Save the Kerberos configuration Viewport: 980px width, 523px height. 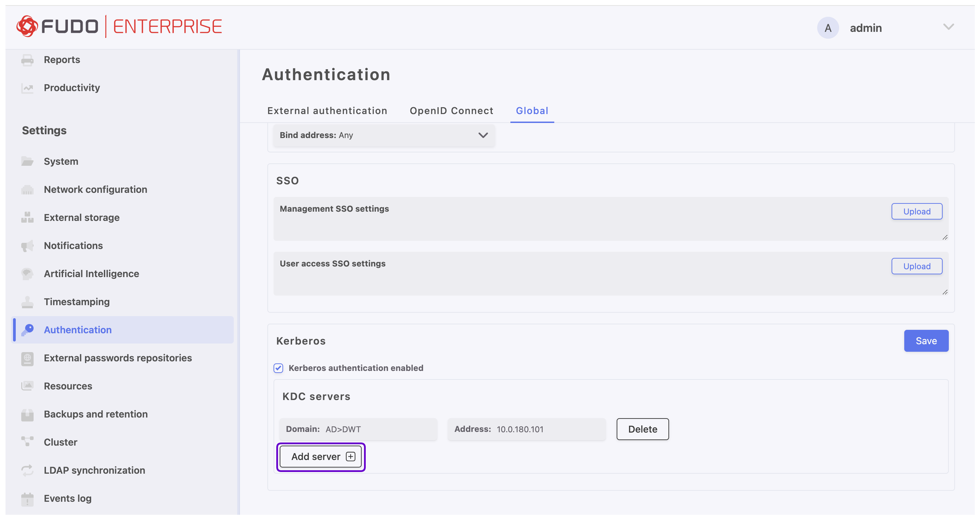point(926,340)
